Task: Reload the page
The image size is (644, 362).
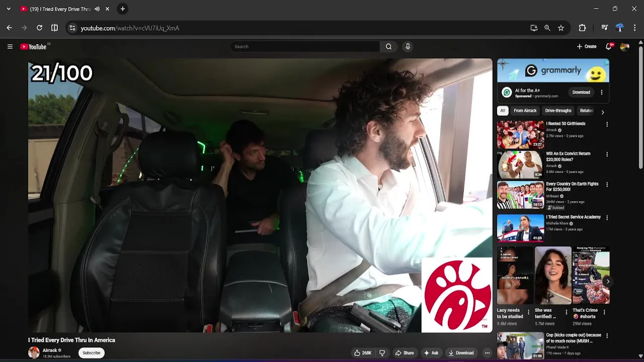Action: click(x=39, y=28)
